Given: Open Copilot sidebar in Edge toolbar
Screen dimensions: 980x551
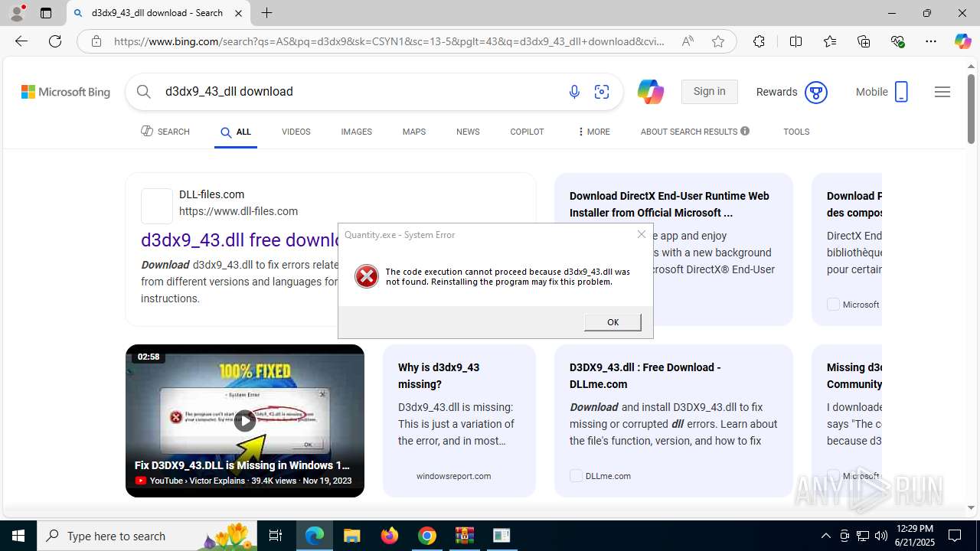Looking at the screenshot, I should coord(962,41).
